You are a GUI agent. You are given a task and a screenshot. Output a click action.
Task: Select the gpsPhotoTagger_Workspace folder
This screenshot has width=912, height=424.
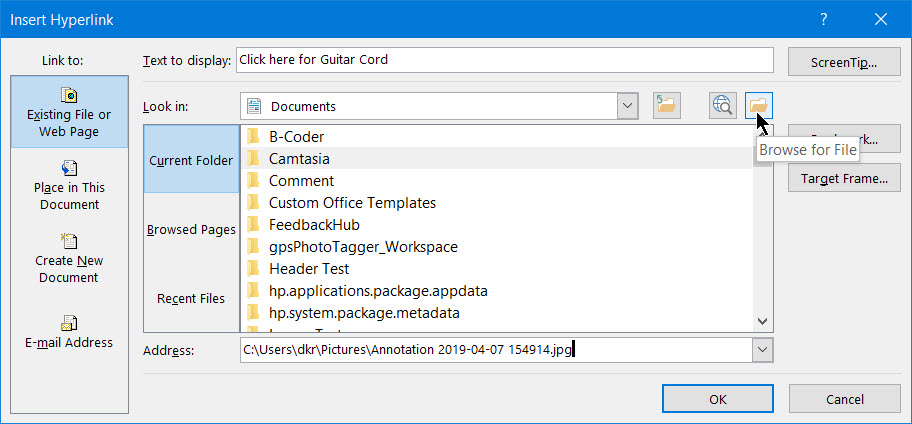point(497,247)
